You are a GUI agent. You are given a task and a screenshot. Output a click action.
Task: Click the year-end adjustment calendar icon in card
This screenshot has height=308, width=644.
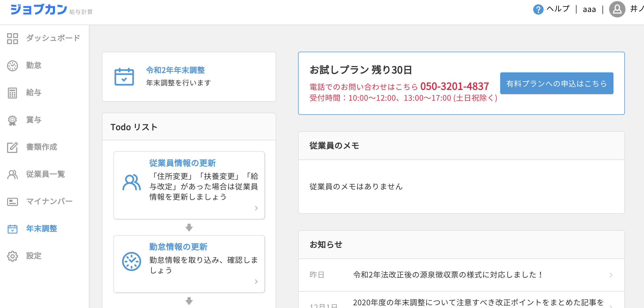point(124,77)
